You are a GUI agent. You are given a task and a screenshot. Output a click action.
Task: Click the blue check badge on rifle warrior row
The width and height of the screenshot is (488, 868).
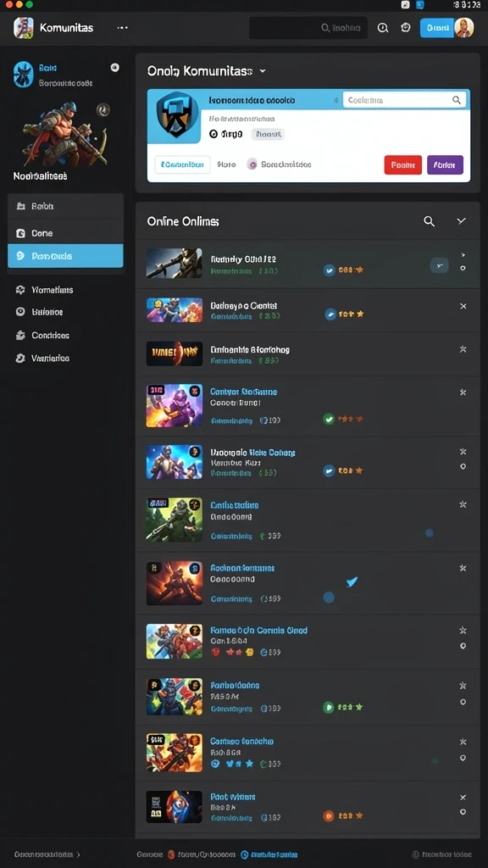[x=330, y=270]
